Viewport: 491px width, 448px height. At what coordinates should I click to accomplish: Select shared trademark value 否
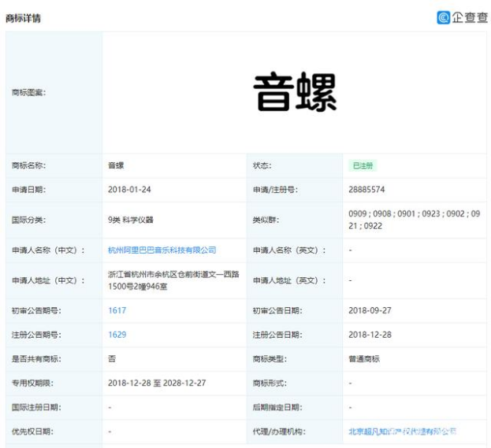click(x=112, y=359)
